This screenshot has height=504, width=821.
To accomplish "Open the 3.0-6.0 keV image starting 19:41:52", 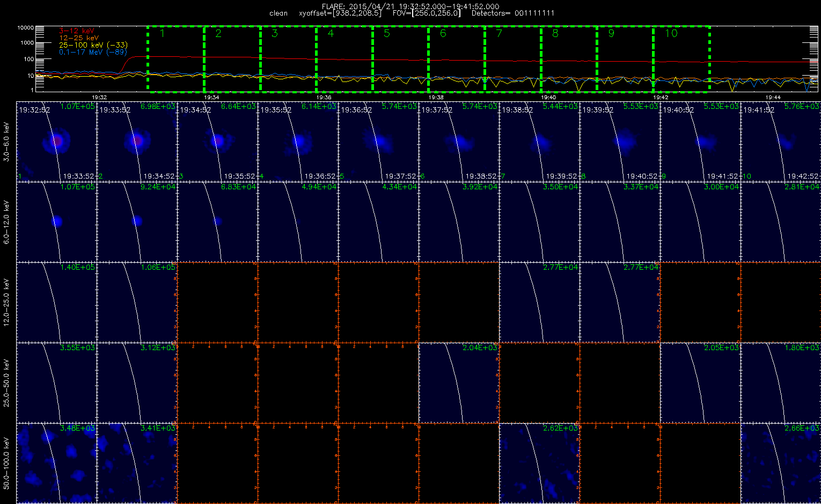I will (781, 141).
